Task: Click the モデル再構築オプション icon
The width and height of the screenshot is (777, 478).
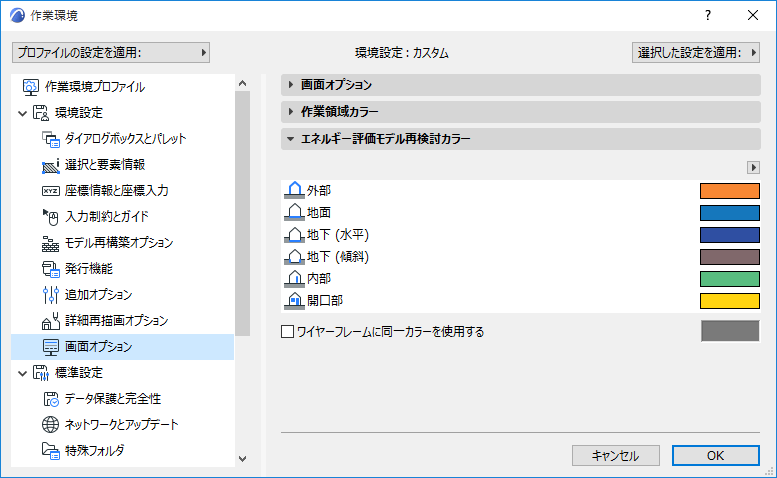Action: pyautogui.click(x=51, y=242)
